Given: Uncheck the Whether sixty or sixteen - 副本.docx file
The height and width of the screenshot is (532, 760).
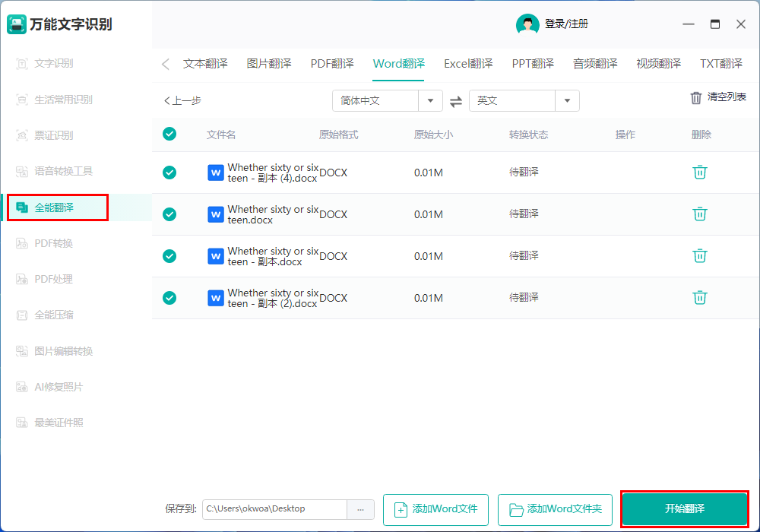Looking at the screenshot, I should pyautogui.click(x=169, y=256).
